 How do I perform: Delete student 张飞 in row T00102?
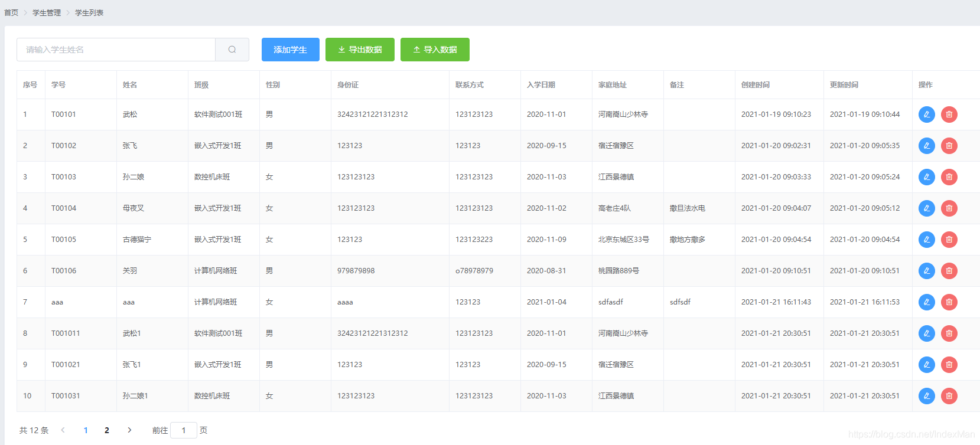click(x=949, y=146)
